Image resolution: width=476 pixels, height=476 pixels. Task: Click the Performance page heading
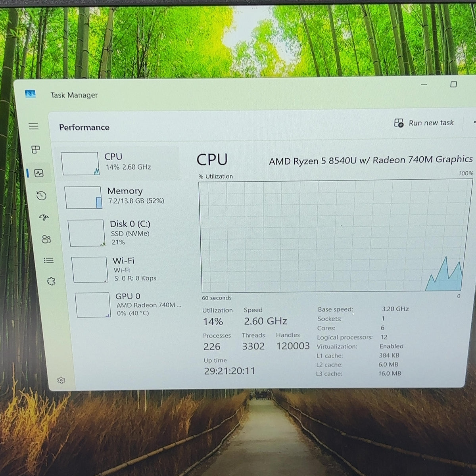[x=84, y=127]
